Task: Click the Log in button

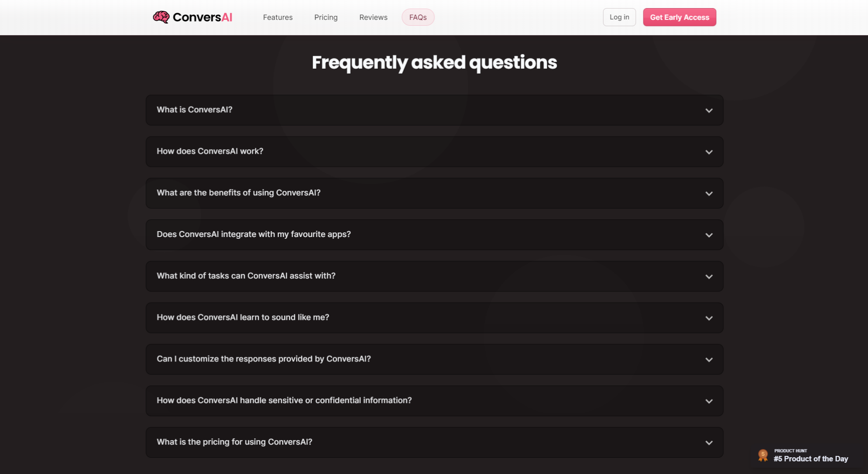Action: (x=619, y=17)
